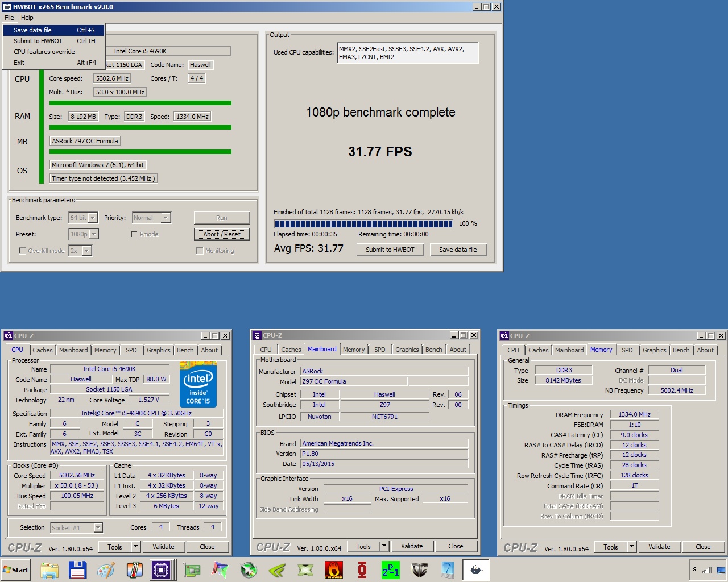Open Graphics tab in CPU-Z CPU window
Viewport: 728px width, 582px height.
(159, 350)
